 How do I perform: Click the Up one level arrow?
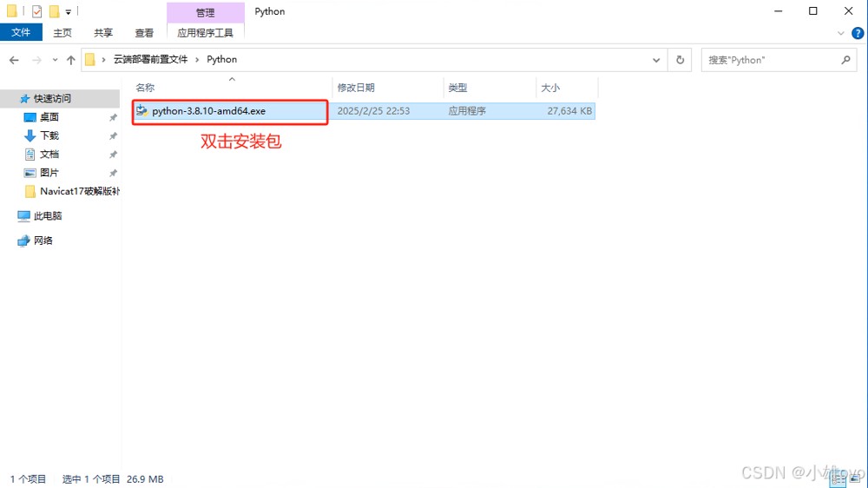pos(71,60)
